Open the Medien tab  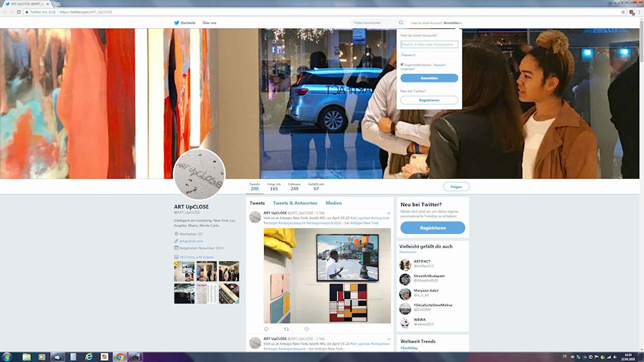tap(334, 203)
